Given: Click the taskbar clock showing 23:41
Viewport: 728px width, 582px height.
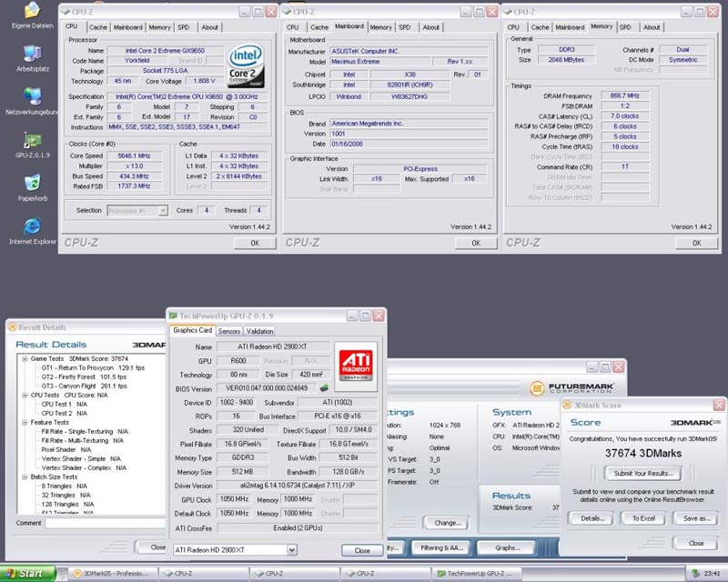Looking at the screenshot, I should coord(712,574).
